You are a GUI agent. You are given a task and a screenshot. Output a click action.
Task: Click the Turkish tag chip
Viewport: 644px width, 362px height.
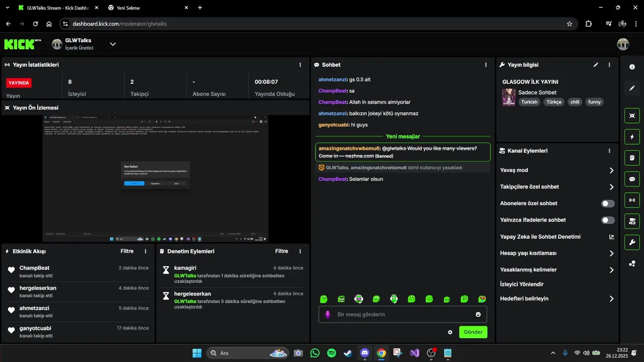click(529, 102)
